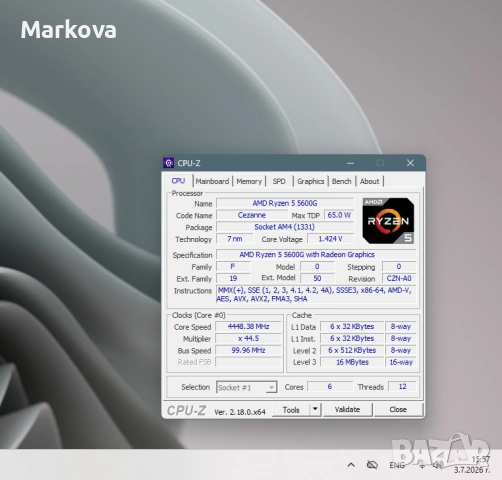Click the L1 Data 6 x 32 KBytes value
This screenshot has width=502, height=480.
click(352, 327)
